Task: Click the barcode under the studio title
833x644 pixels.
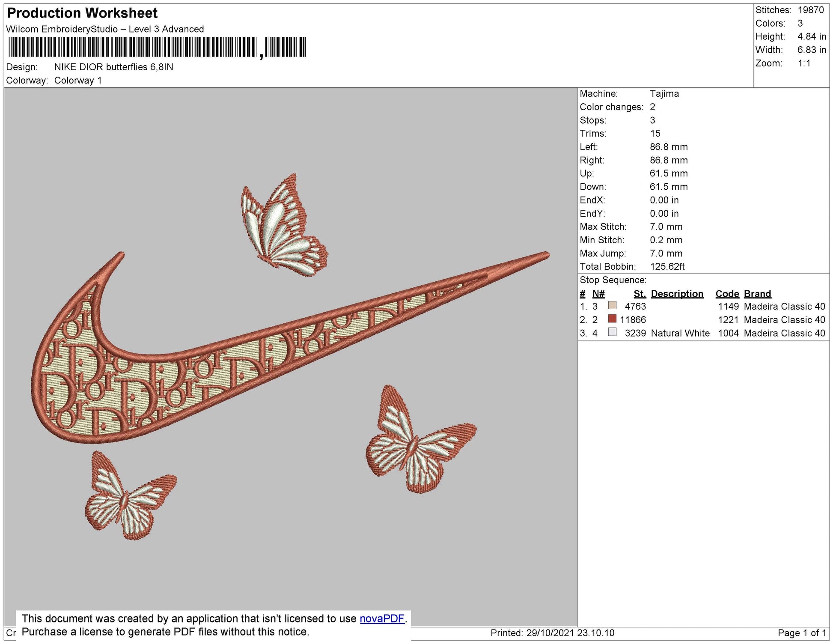Action: click(x=156, y=47)
